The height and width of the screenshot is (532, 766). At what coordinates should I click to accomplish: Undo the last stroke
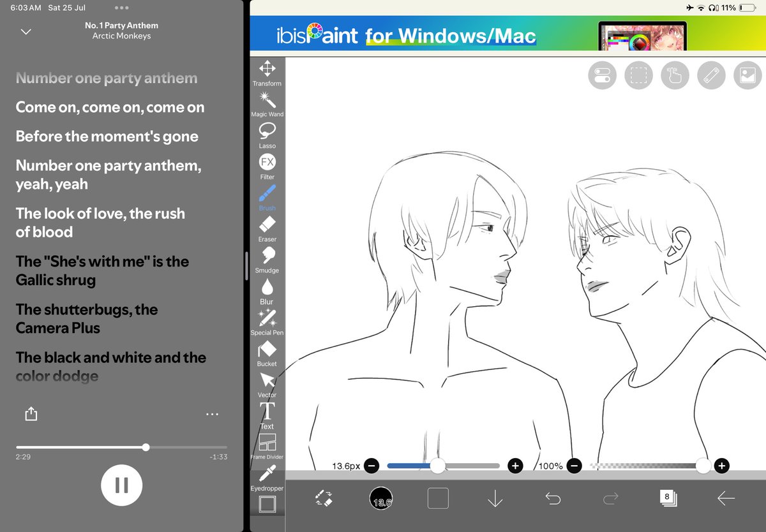coord(553,498)
